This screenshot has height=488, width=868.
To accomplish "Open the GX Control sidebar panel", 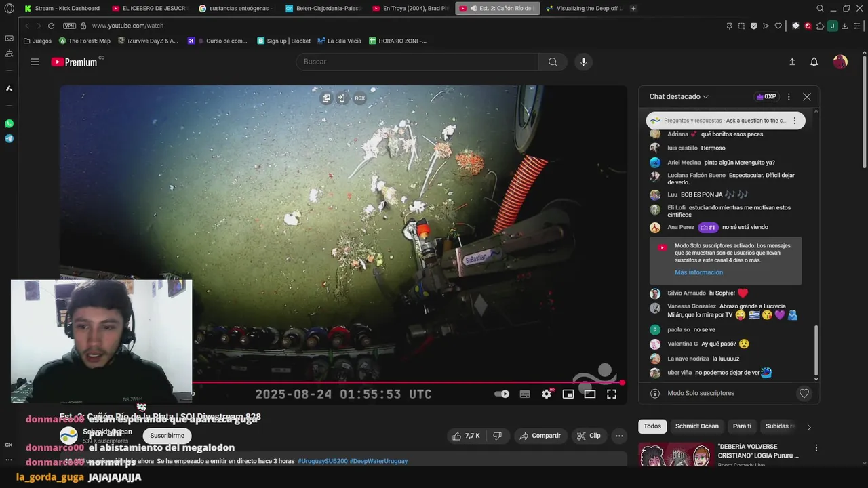I will point(9,38).
